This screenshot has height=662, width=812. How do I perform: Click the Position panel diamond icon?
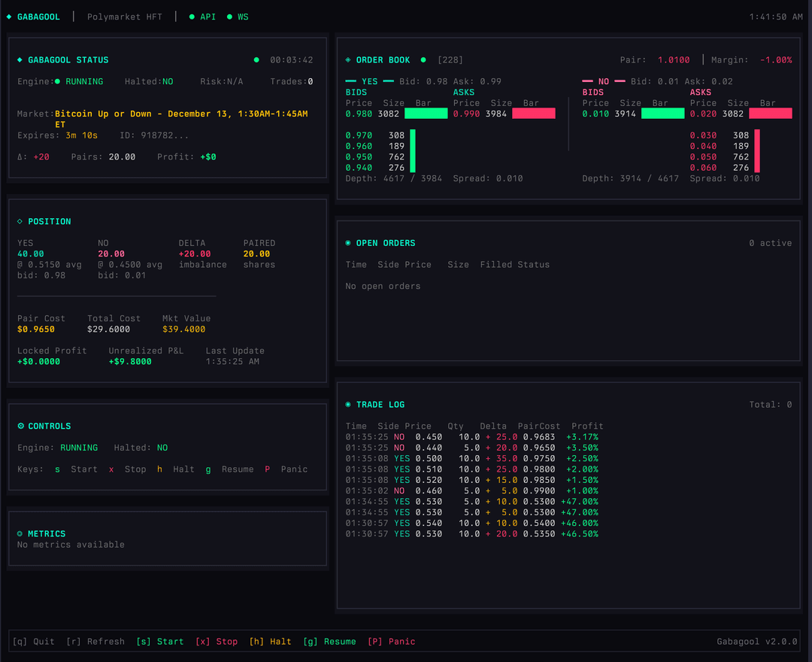[20, 221]
